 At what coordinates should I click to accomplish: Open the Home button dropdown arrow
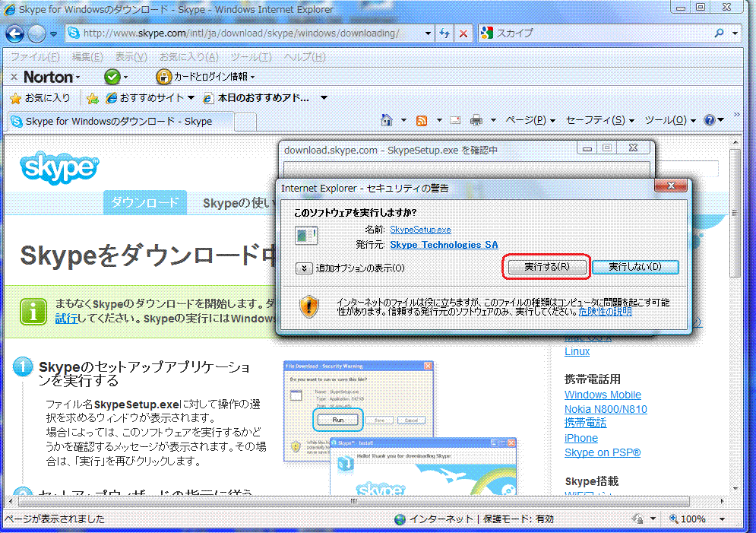click(403, 120)
